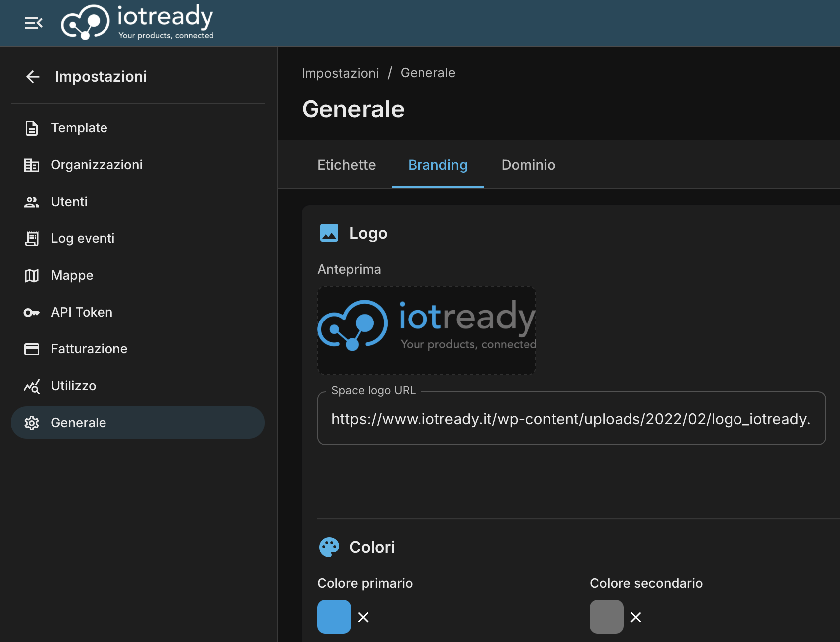Screen dimensions: 840x642
Task: Open Utenti settings
Action: tap(138, 202)
